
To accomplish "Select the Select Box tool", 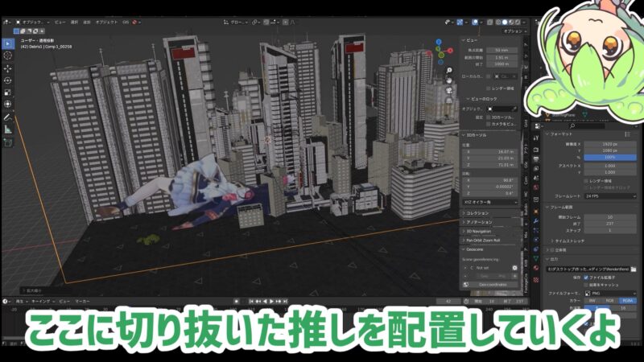I will click(8, 43).
